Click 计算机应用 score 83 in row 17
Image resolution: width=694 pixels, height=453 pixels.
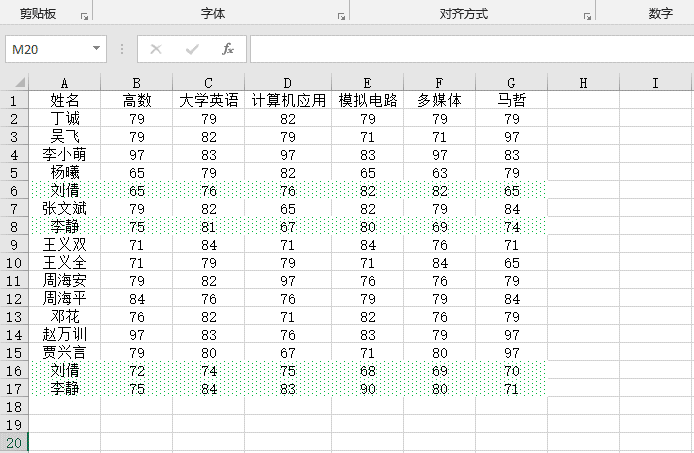[288, 389]
